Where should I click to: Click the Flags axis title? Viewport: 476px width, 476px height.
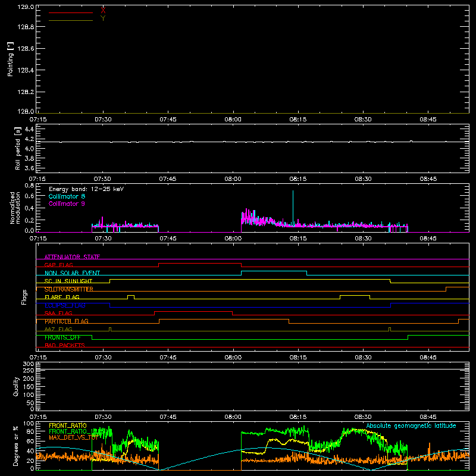click(24, 297)
